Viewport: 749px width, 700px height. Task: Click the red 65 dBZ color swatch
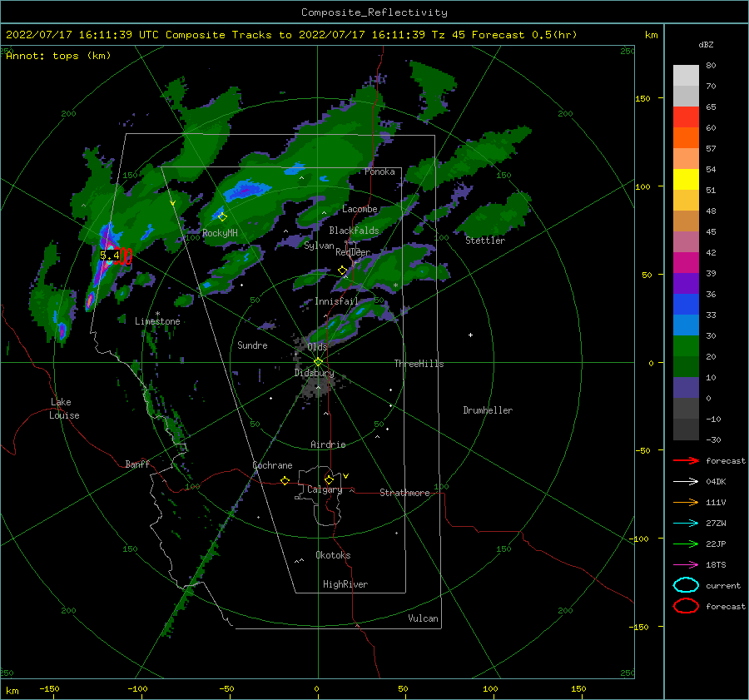686,117
